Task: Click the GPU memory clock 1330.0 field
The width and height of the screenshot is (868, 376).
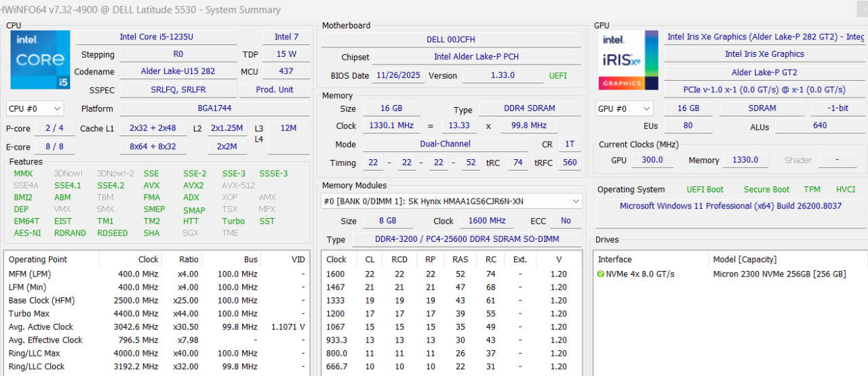Action: [x=745, y=160]
